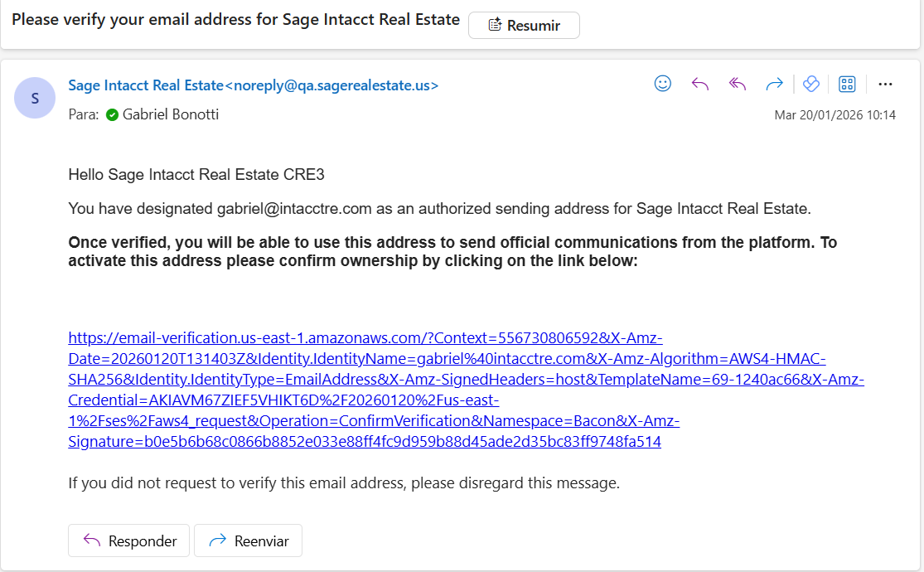Click the bold 'Once verified' paragraph
This screenshot has width=924, height=572.
[452, 252]
